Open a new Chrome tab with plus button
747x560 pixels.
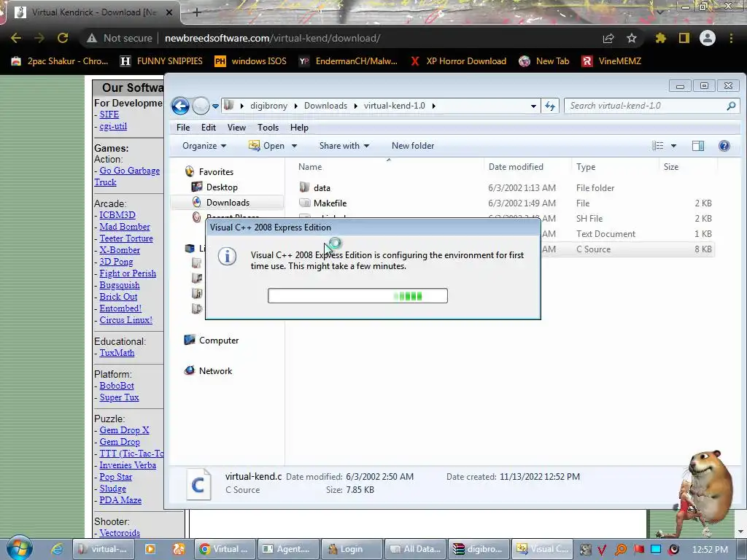coord(197,12)
